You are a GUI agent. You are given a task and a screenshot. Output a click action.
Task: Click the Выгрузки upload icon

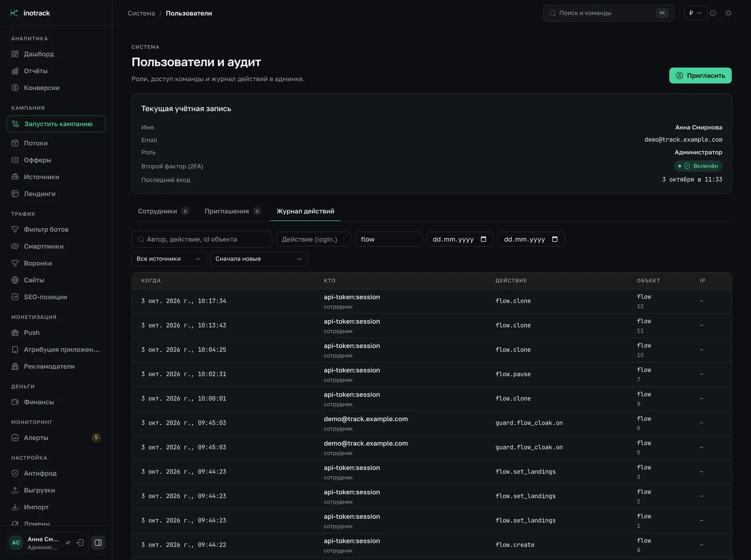(x=15, y=490)
